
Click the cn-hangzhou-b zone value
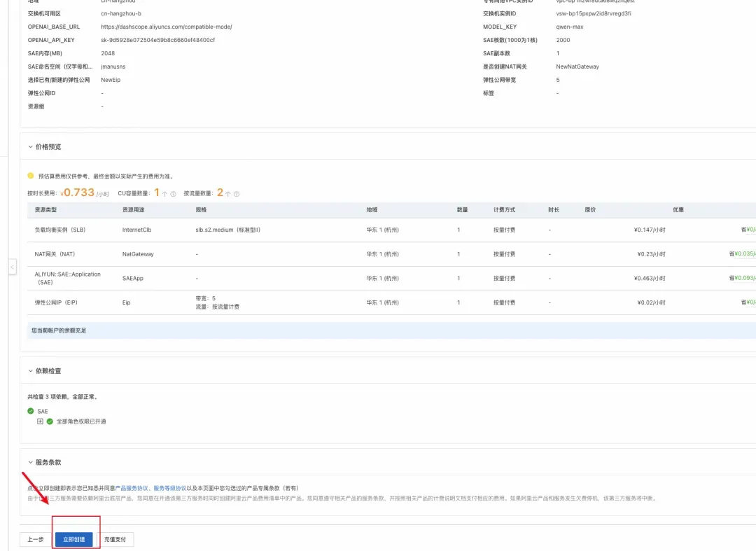[x=121, y=13]
